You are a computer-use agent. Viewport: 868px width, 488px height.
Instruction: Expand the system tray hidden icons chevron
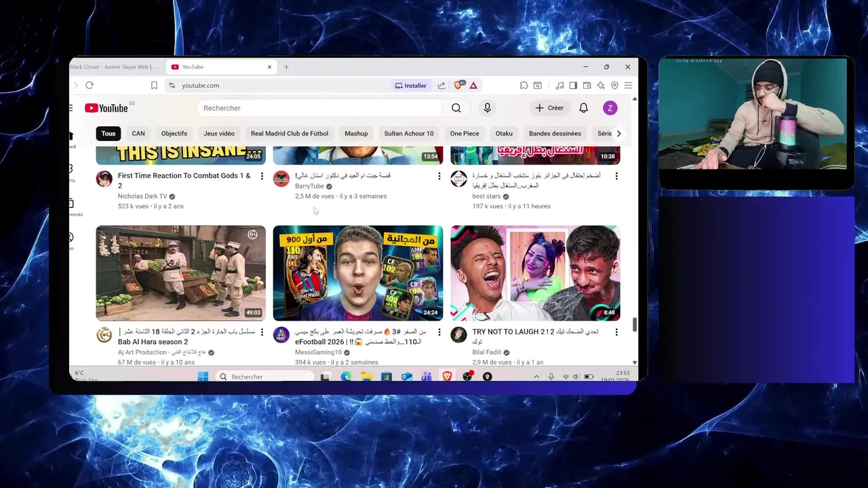536,377
